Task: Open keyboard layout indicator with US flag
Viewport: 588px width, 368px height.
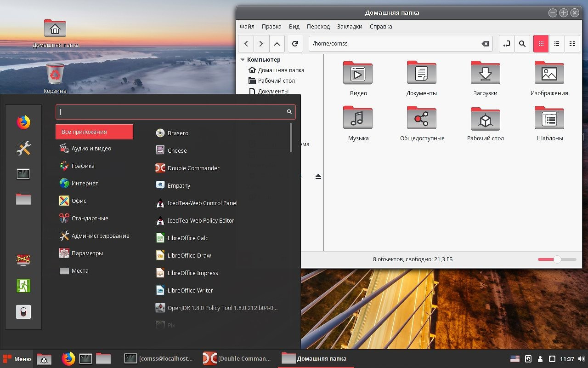Action: (514, 359)
